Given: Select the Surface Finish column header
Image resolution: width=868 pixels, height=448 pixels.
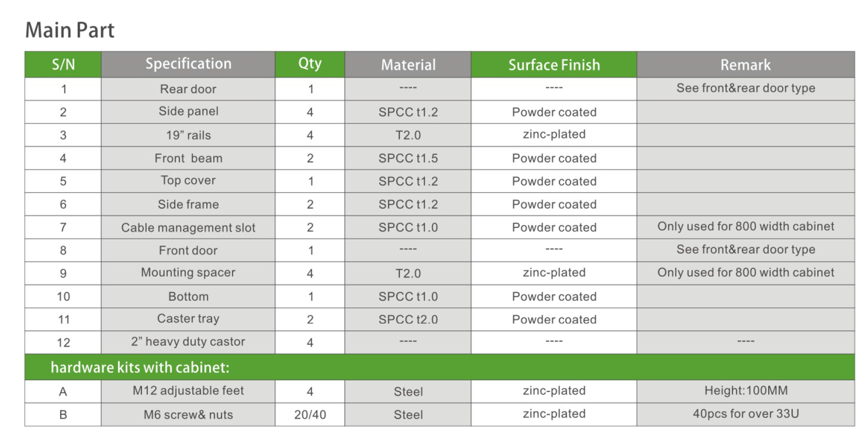Looking at the screenshot, I should 554,65.
